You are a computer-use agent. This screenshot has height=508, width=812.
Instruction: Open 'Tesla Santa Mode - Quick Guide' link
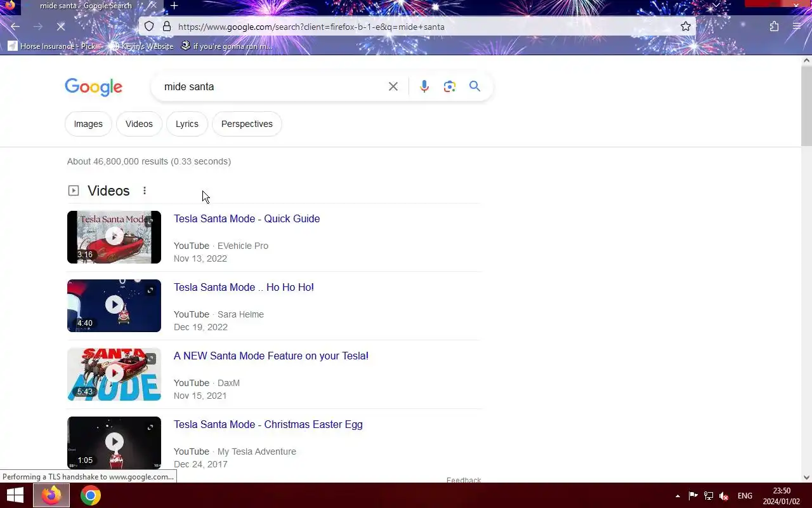pyautogui.click(x=247, y=218)
